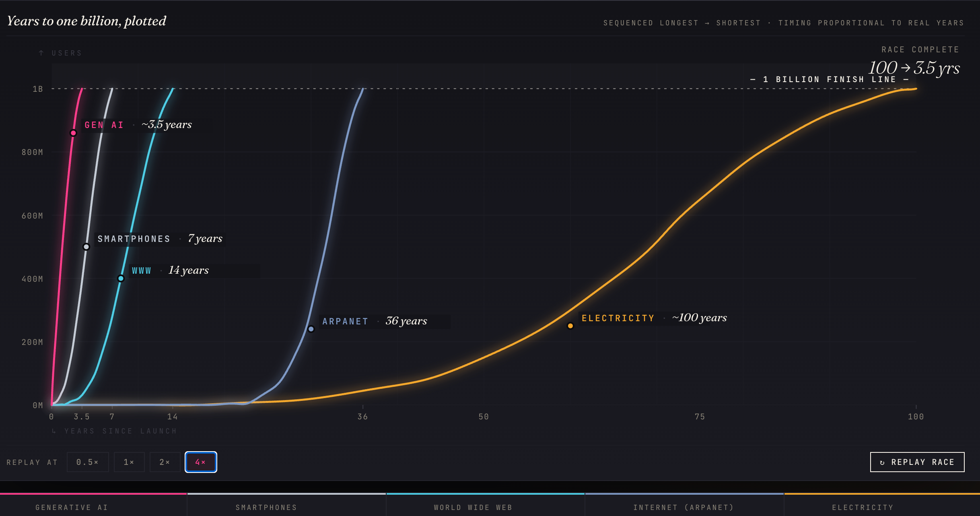Click the REPLAY AT label
The image size is (980, 516).
[32, 462]
